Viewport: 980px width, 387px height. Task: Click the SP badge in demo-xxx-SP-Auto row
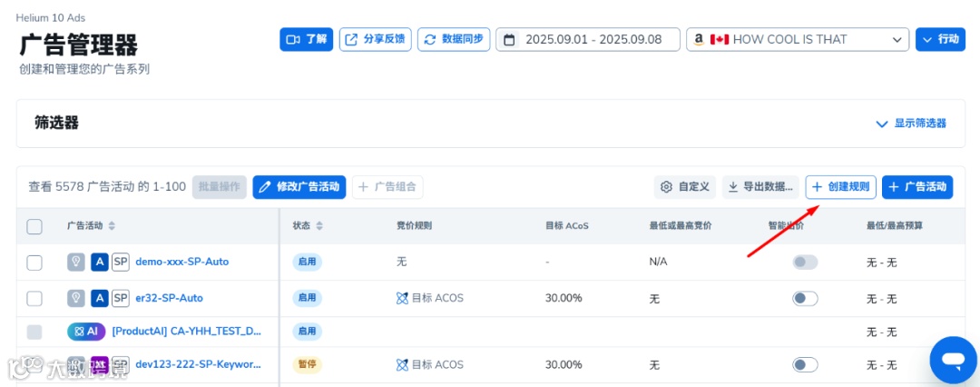click(121, 263)
